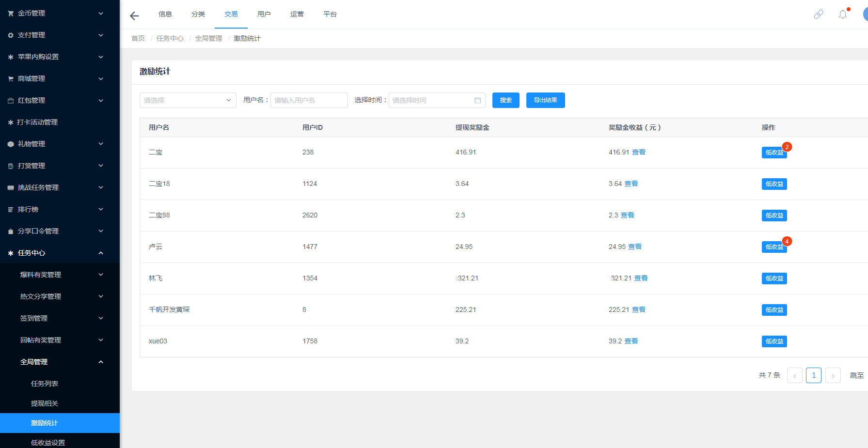Switch to 分类 tab

pos(198,14)
